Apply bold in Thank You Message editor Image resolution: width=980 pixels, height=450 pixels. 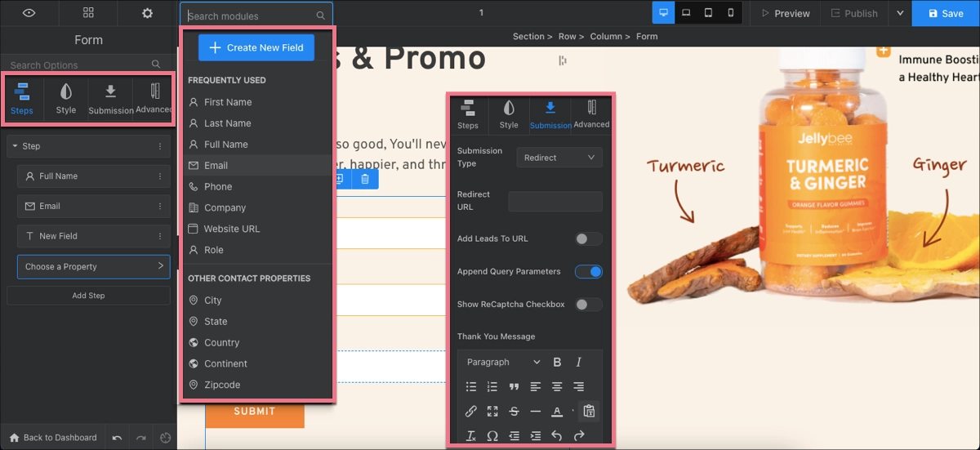[x=557, y=362]
